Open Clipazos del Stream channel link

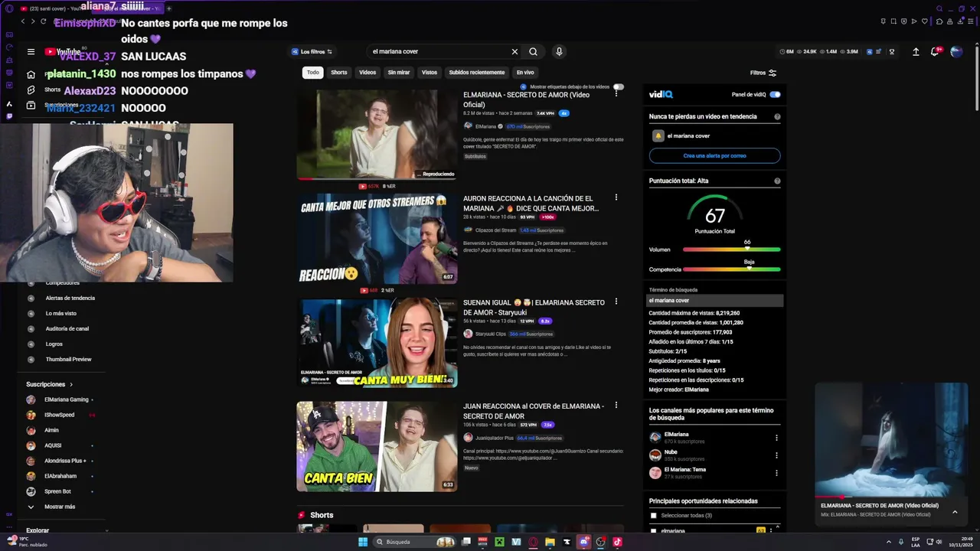pyautogui.click(x=495, y=230)
